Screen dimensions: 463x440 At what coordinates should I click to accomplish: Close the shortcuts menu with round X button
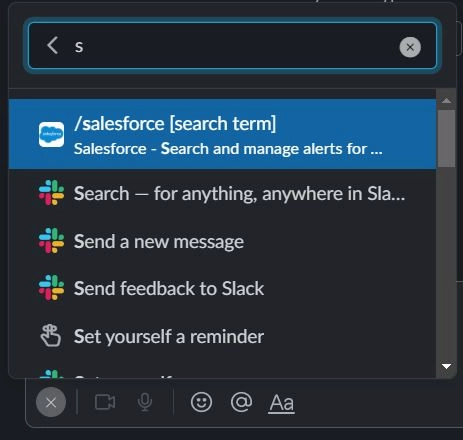51,402
